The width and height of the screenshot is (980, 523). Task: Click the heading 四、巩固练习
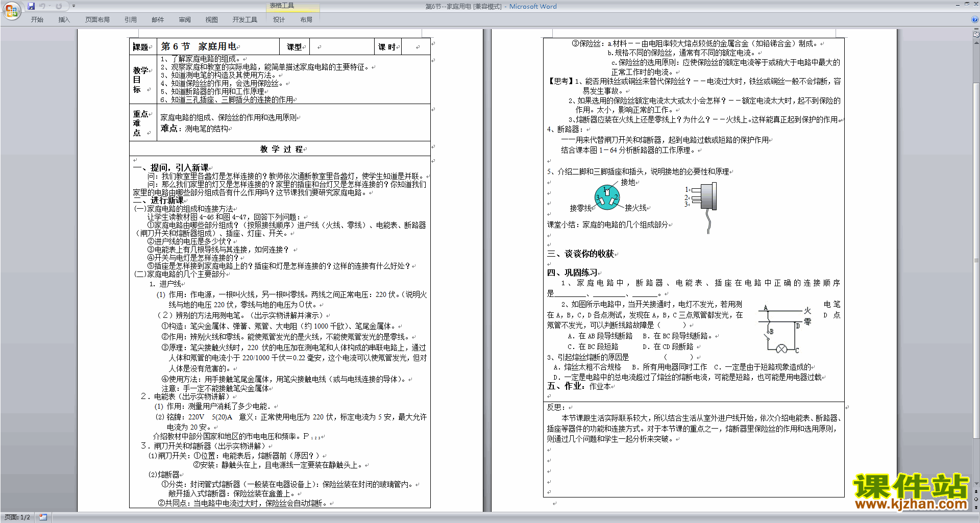[x=572, y=272]
